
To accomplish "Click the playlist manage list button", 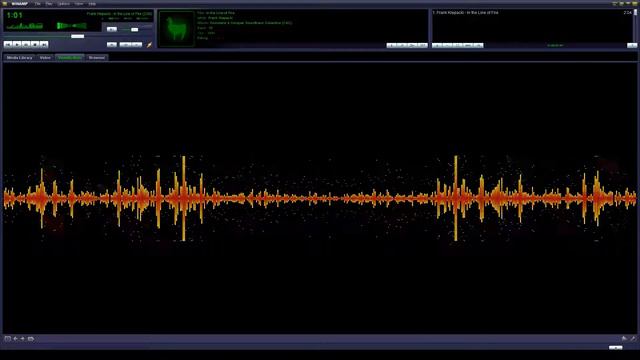I will tap(478, 45).
